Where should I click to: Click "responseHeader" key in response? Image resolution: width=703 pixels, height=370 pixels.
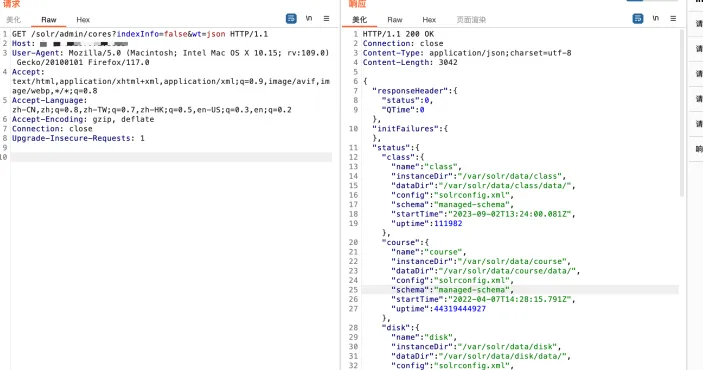click(x=410, y=91)
